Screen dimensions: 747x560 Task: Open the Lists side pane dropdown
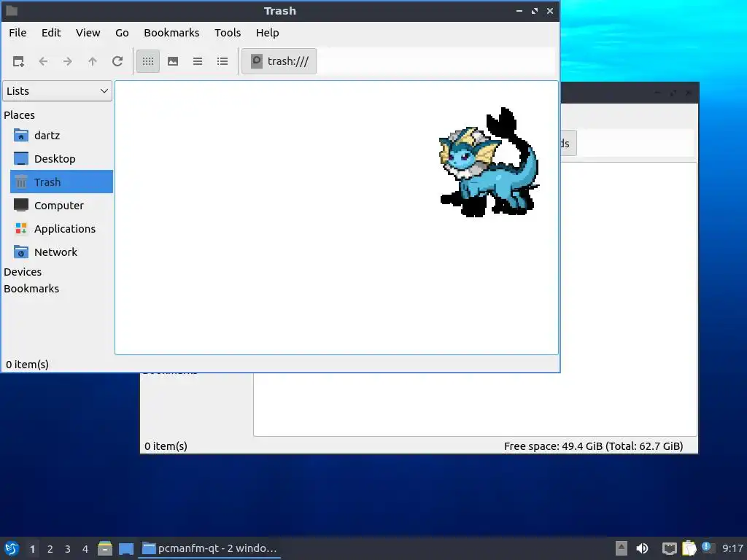pyautogui.click(x=57, y=91)
